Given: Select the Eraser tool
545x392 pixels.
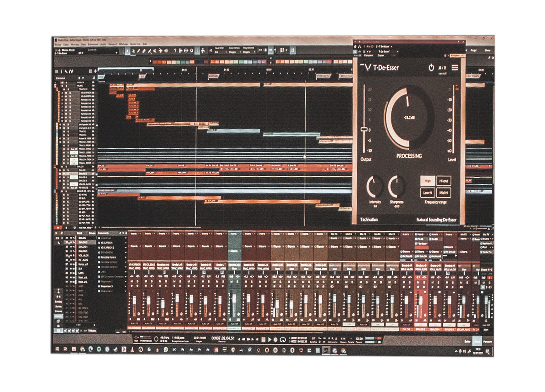Looking at the screenshot, I should tap(144, 51).
